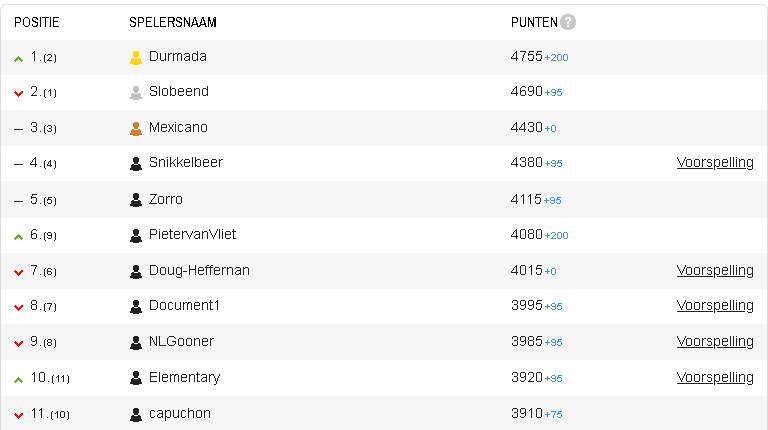The image size is (768, 430).
Task: Open Document1's Voorspelling link
Action: [x=715, y=306]
